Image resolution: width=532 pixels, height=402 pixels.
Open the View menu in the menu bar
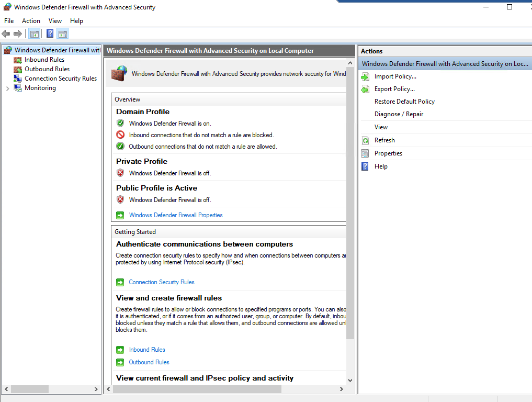click(54, 20)
